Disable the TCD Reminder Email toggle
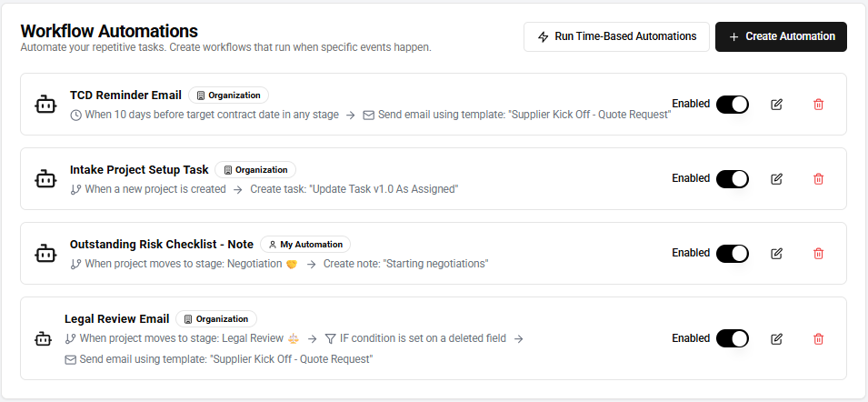 [x=732, y=105]
